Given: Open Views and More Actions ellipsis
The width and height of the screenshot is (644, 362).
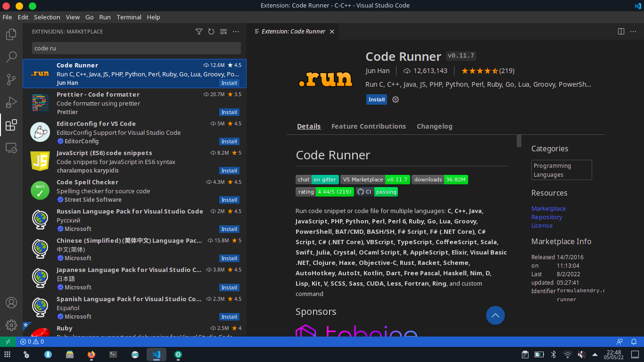Looking at the screenshot, I should (236, 32).
